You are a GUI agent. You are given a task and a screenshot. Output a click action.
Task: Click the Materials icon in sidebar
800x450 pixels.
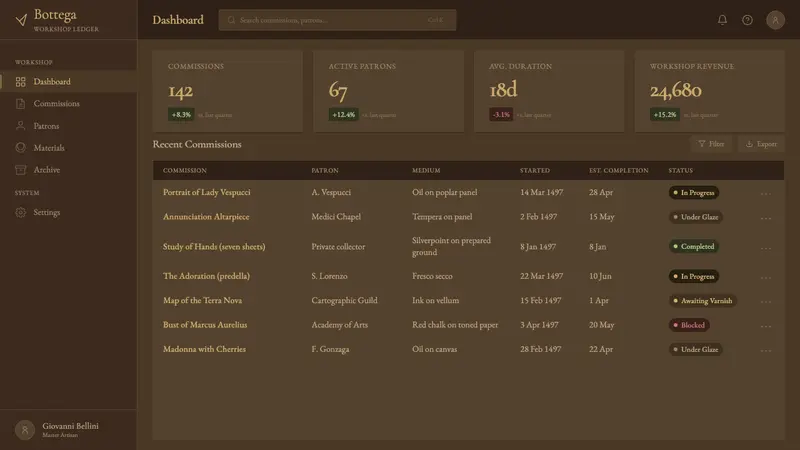click(x=20, y=147)
